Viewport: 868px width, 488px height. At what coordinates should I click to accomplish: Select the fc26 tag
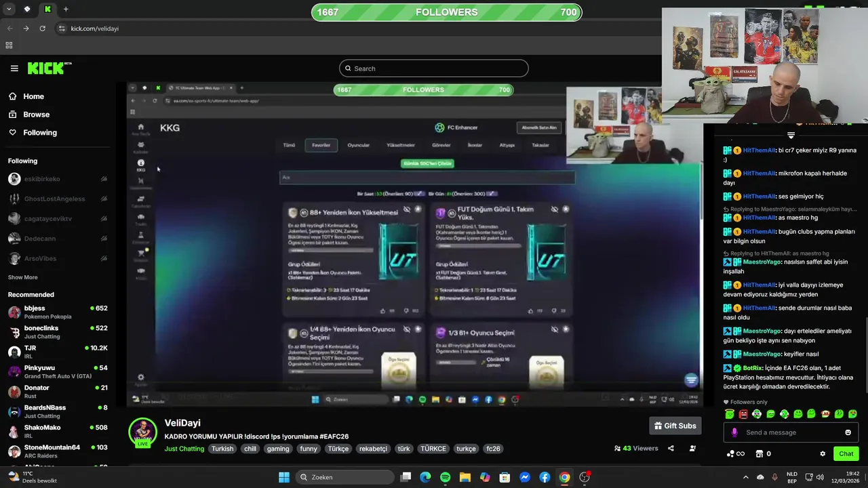pos(493,449)
